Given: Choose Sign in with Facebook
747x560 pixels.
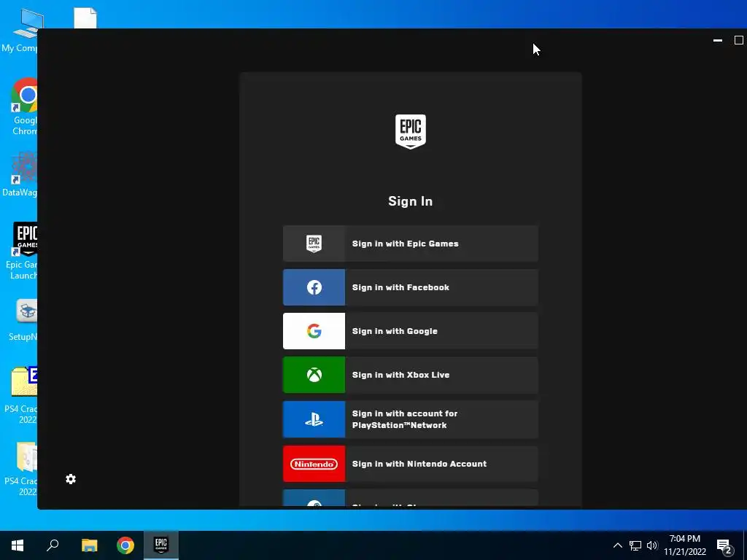Looking at the screenshot, I should [410, 287].
